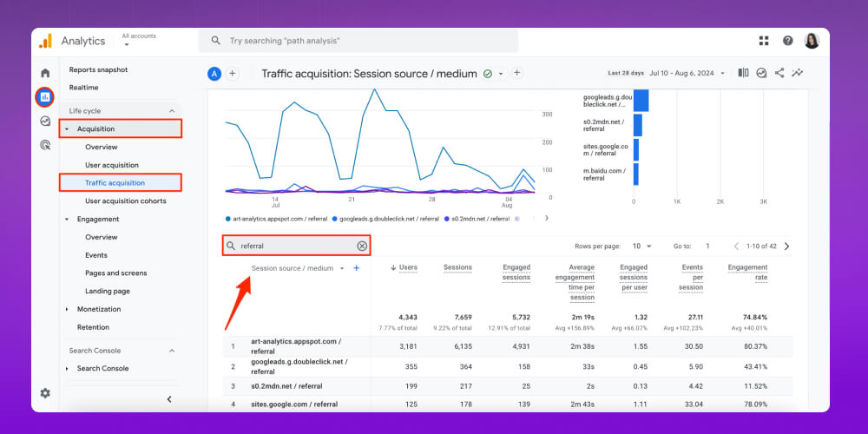Sort by Average engagement time per session
The width and height of the screenshot is (868, 434).
pyautogui.click(x=574, y=282)
